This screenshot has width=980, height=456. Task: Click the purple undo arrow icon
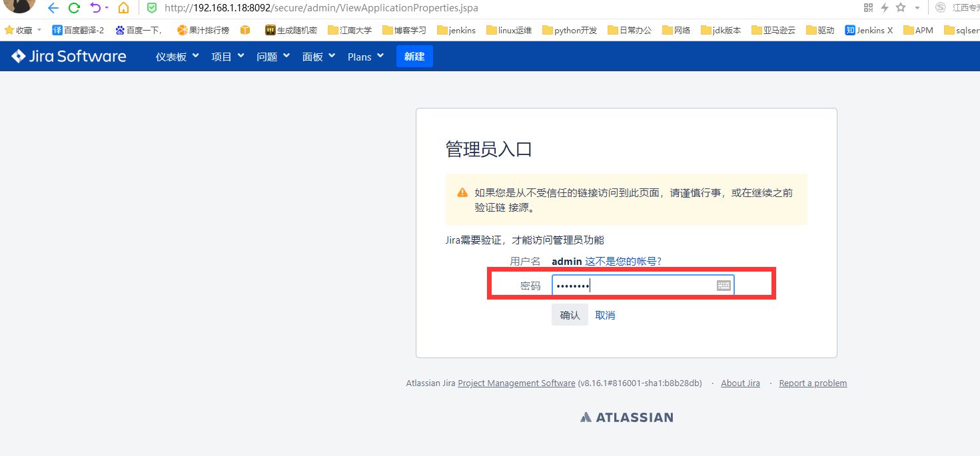pos(96,8)
